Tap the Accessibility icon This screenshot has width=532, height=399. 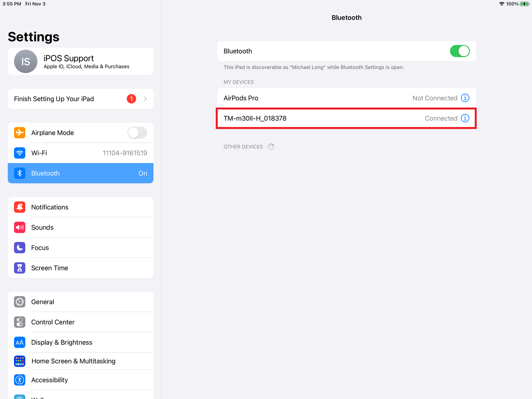[x=19, y=380]
